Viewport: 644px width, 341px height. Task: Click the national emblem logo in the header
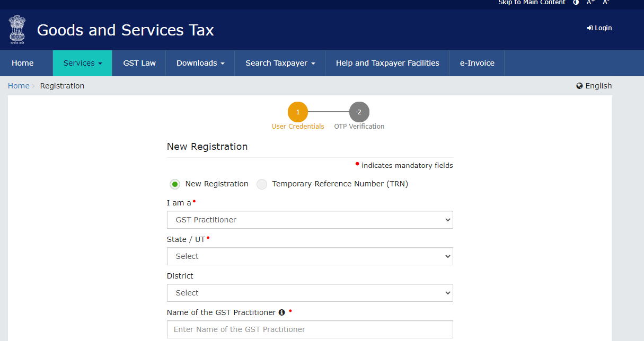[17, 30]
